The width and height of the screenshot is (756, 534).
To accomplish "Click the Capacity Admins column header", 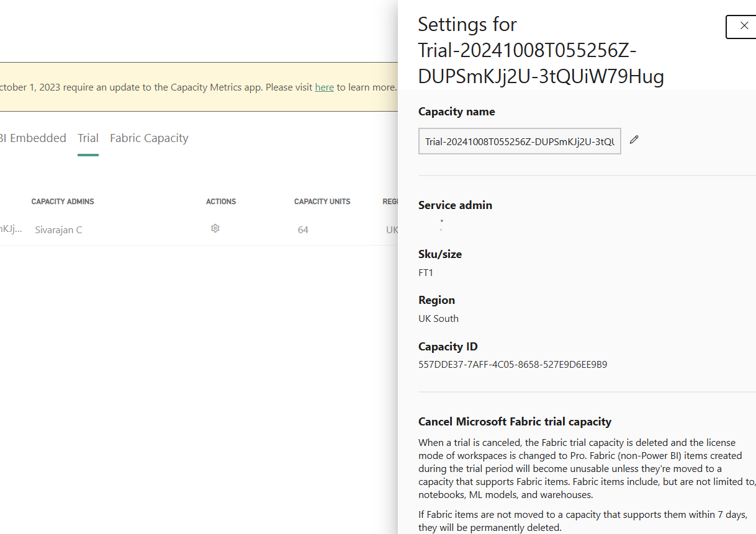I will (63, 202).
